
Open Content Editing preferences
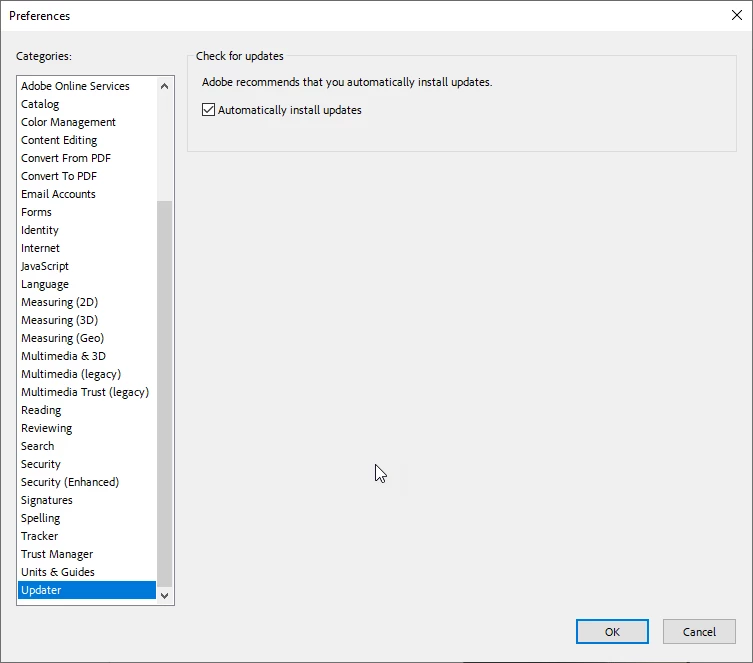point(87,140)
